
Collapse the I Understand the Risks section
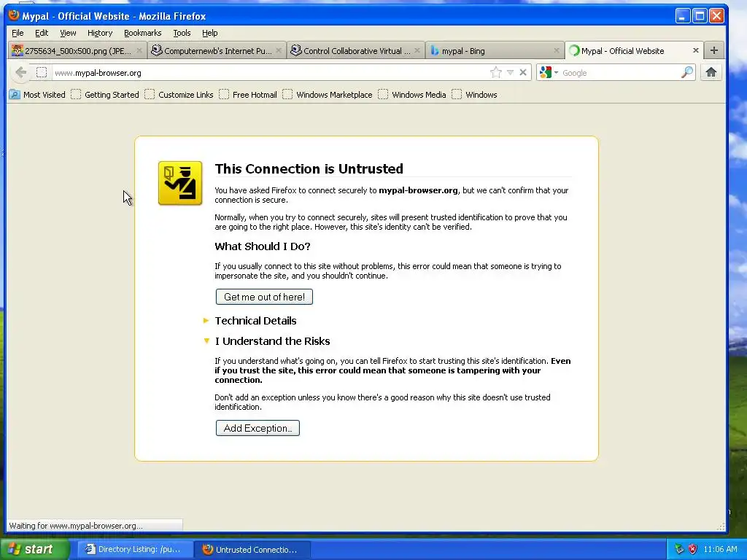click(267, 341)
